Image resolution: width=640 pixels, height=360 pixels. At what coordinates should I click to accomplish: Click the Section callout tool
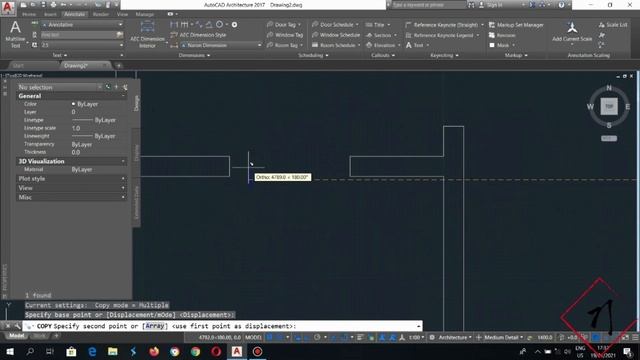click(381, 35)
